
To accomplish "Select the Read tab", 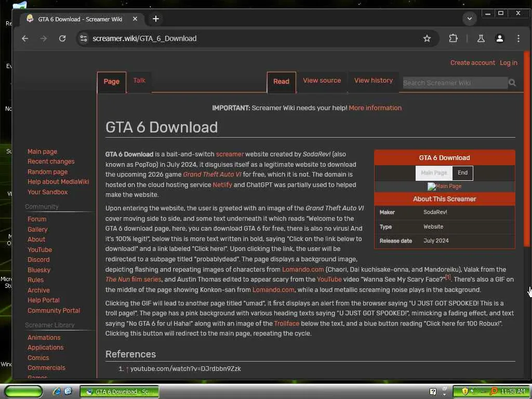I will [x=281, y=82].
